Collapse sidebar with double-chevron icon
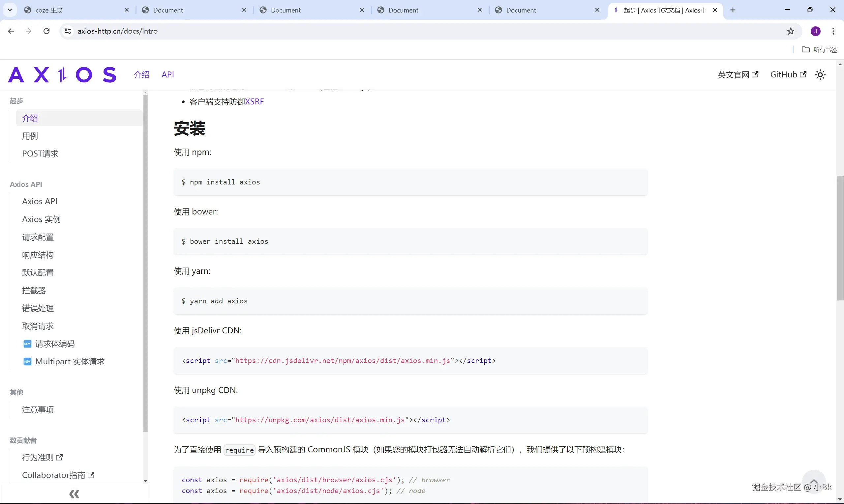Screen dimensions: 844x504 pos(74,494)
